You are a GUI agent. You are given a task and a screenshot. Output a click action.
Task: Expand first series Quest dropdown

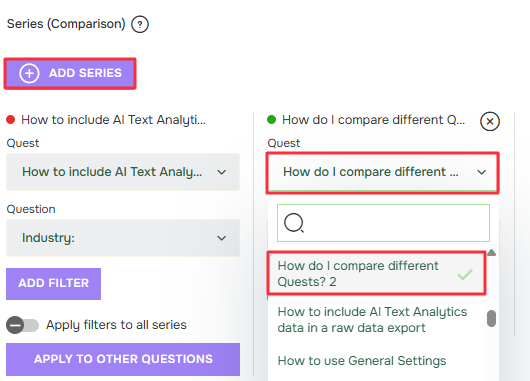point(123,172)
